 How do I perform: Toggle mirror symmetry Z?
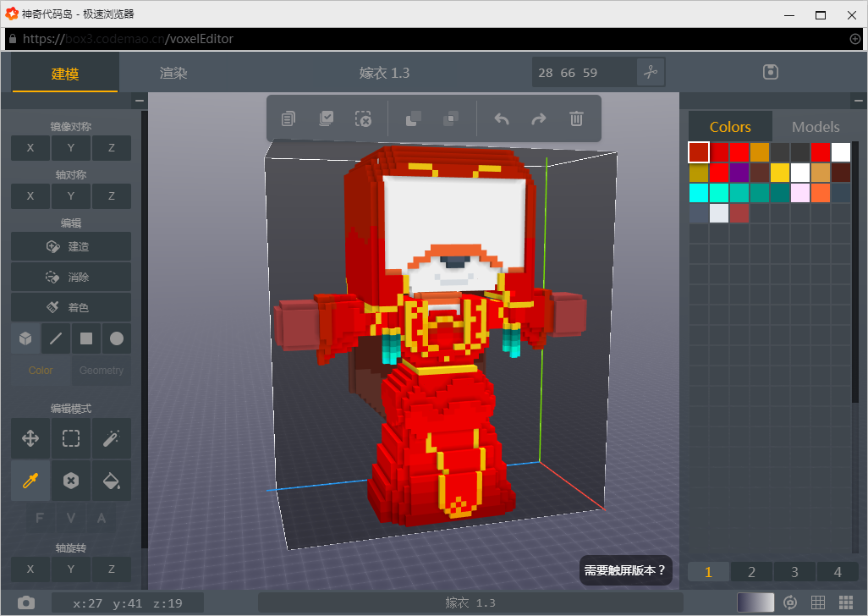(x=112, y=148)
